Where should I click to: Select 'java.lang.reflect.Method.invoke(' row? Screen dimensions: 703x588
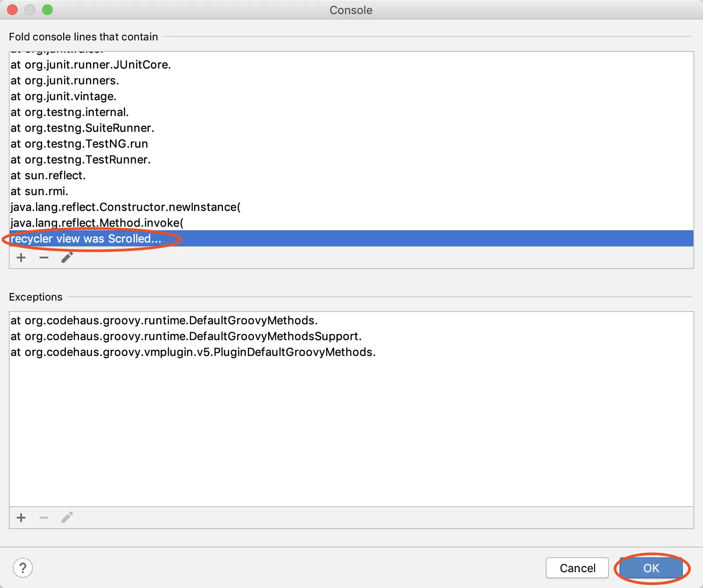click(x=351, y=223)
